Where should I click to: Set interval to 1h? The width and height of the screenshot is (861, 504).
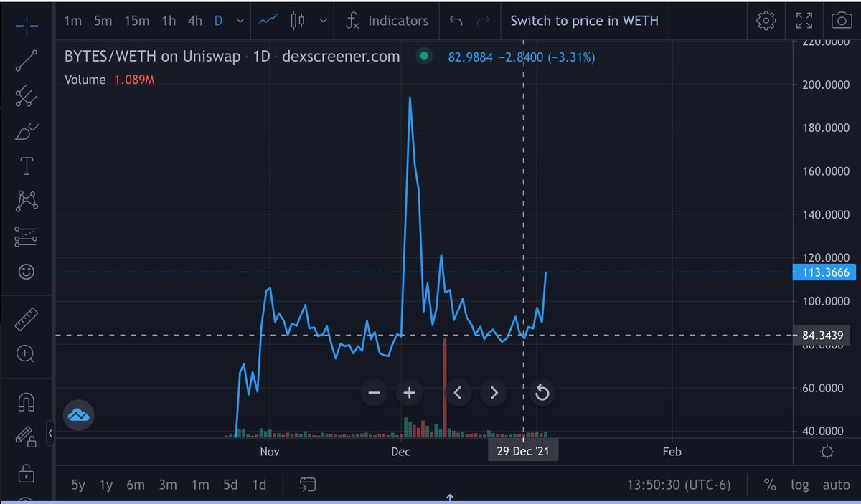[x=169, y=21]
